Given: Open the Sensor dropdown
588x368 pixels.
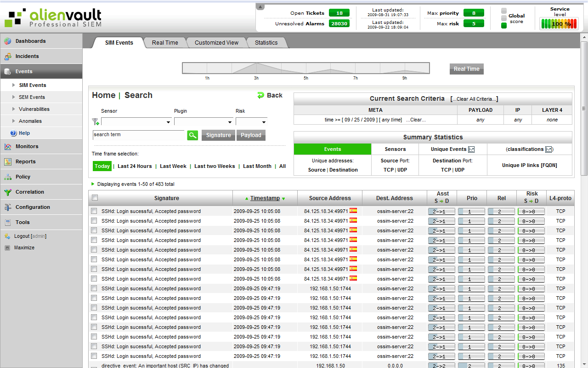Looking at the screenshot, I should pyautogui.click(x=136, y=121).
